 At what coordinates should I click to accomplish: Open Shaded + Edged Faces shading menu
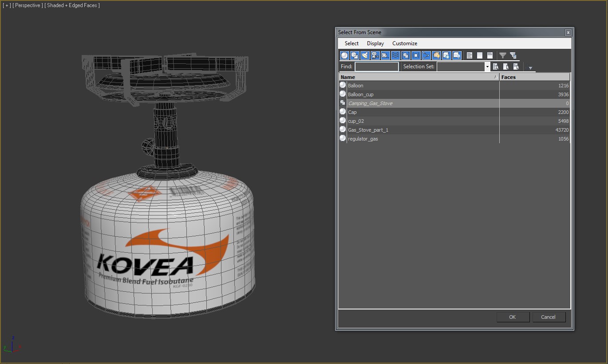click(x=72, y=5)
